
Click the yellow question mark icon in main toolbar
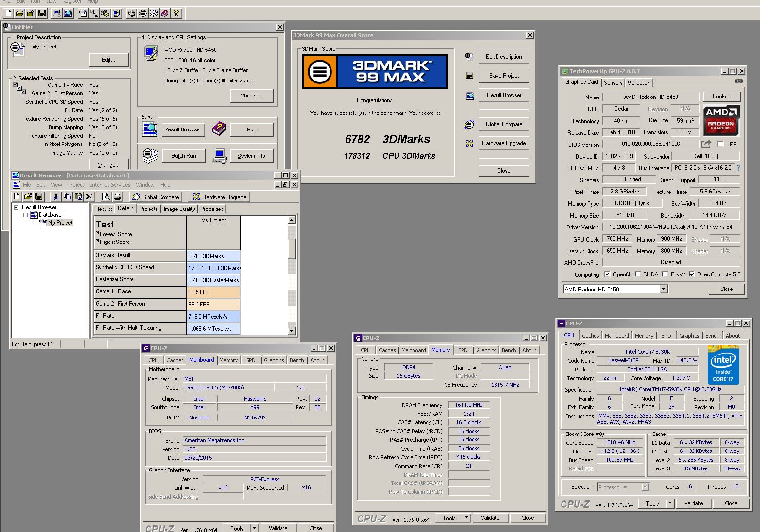(176, 13)
